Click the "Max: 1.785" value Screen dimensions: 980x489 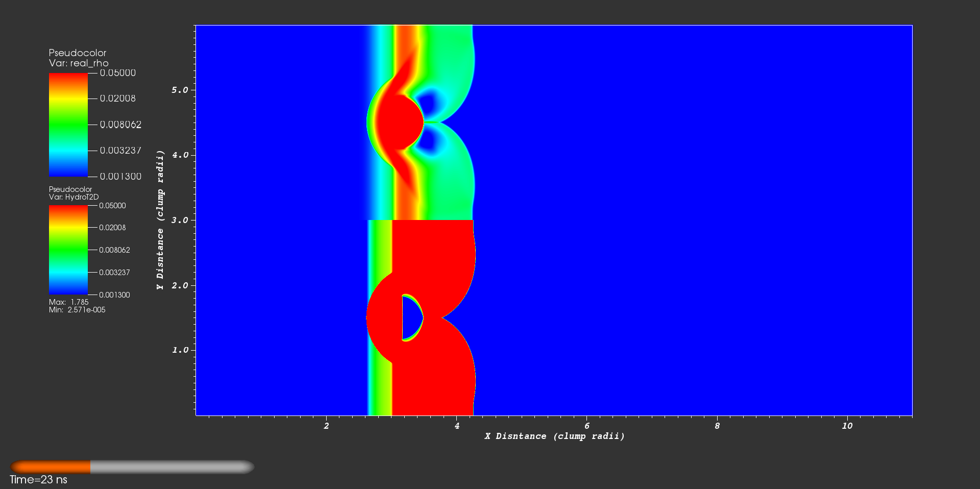click(x=69, y=302)
